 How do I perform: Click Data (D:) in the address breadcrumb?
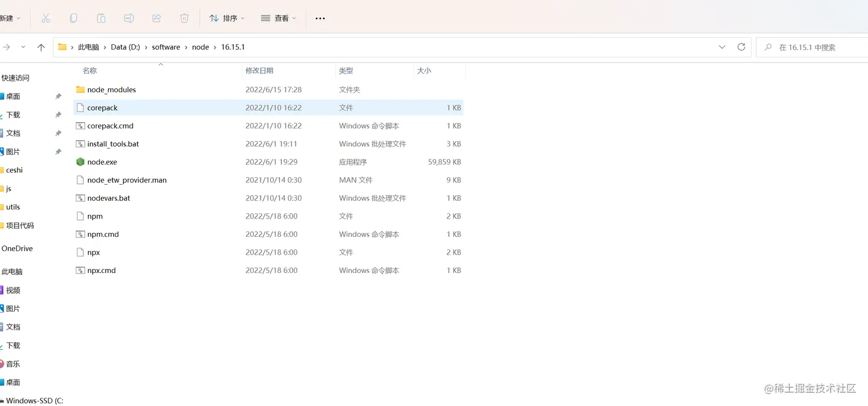click(125, 47)
